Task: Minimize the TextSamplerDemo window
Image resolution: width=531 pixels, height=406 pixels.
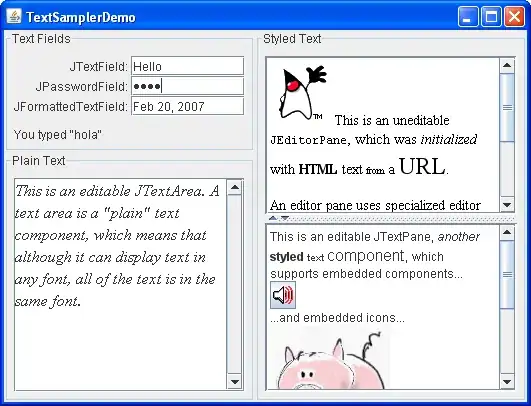Action: 468,16
